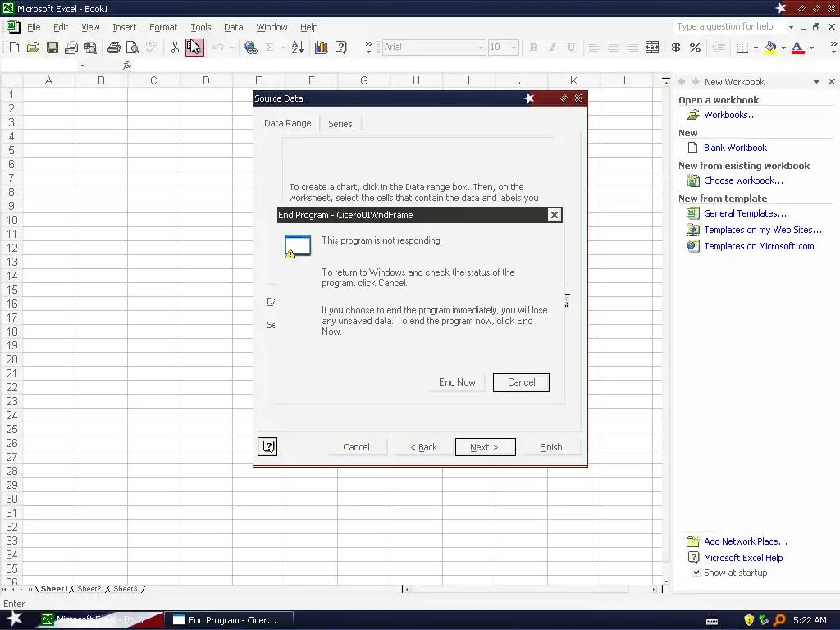Uncheck Show at startup checkbox
The width and height of the screenshot is (840, 630).
click(x=696, y=572)
